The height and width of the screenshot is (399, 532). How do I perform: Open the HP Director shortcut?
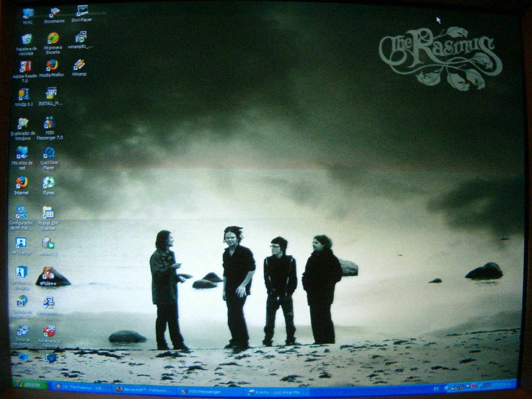click(x=21, y=246)
